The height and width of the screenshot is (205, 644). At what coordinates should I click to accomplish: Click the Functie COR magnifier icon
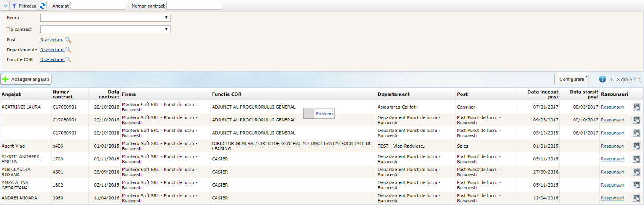coord(68,59)
